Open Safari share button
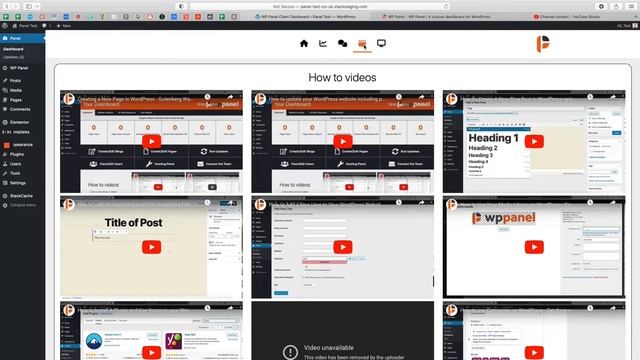This screenshot has width=640, height=360. [616, 7]
